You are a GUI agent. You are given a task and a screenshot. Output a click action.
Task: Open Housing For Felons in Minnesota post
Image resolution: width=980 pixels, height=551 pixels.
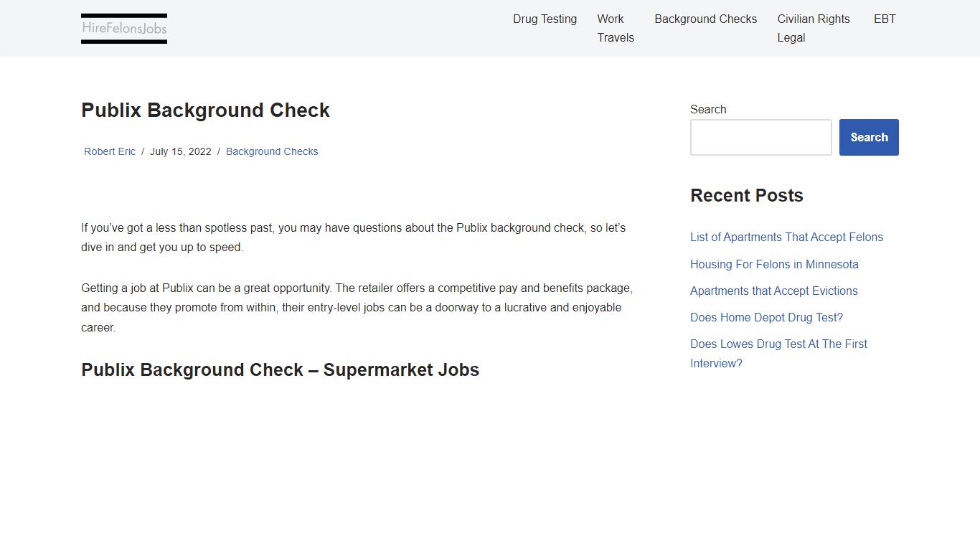(x=774, y=264)
